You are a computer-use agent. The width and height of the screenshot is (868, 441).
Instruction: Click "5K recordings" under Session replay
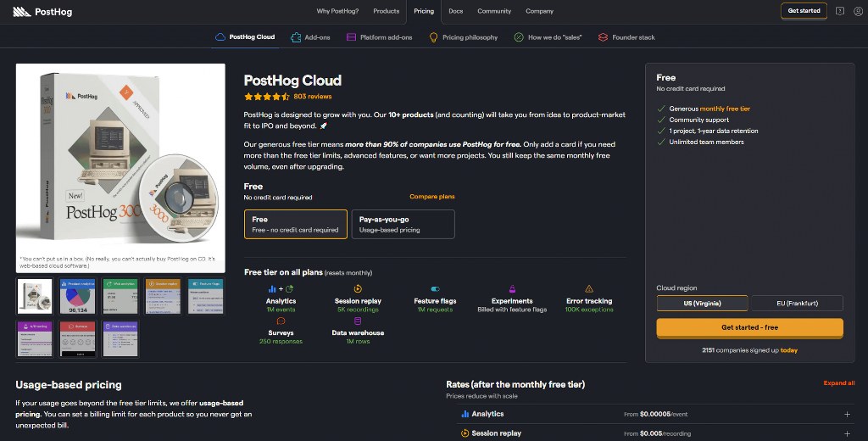coord(358,310)
